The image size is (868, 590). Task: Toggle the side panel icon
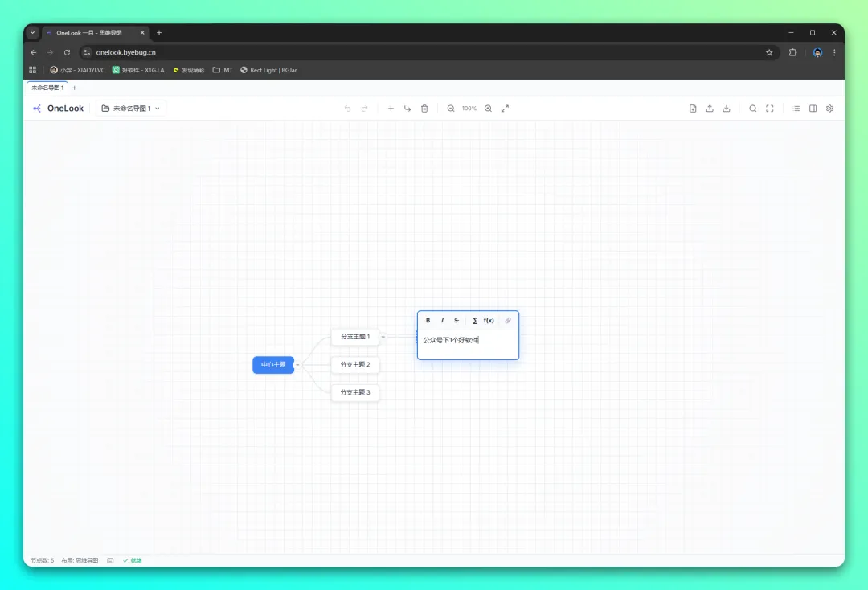click(813, 109)
